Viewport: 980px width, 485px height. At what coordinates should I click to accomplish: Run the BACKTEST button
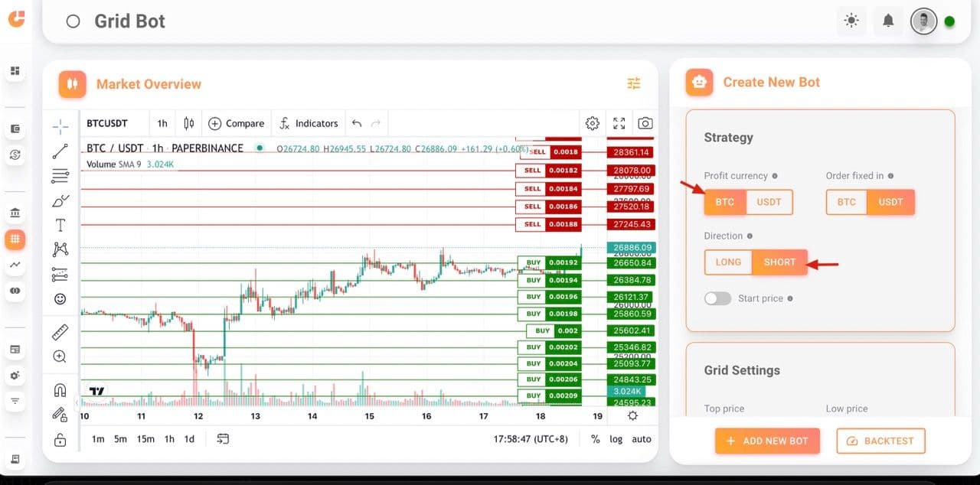click(880, 441)
